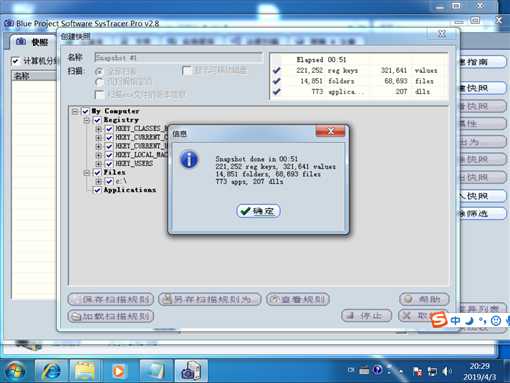The width and height of the screenshot is (510, 383).
Task: Click the camera icon on the 快照 tab
Action: [21, 42]
